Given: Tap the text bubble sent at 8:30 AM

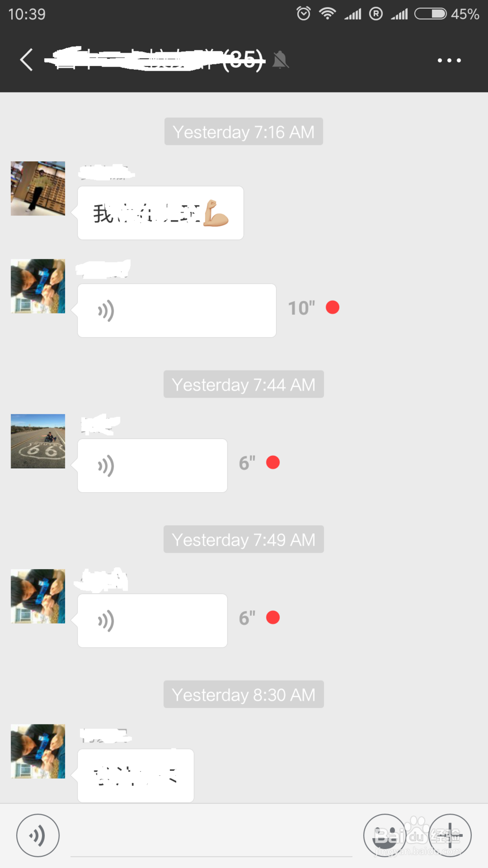Looking at the screenshot, I should pyautogui.click(x=136, y=775).
